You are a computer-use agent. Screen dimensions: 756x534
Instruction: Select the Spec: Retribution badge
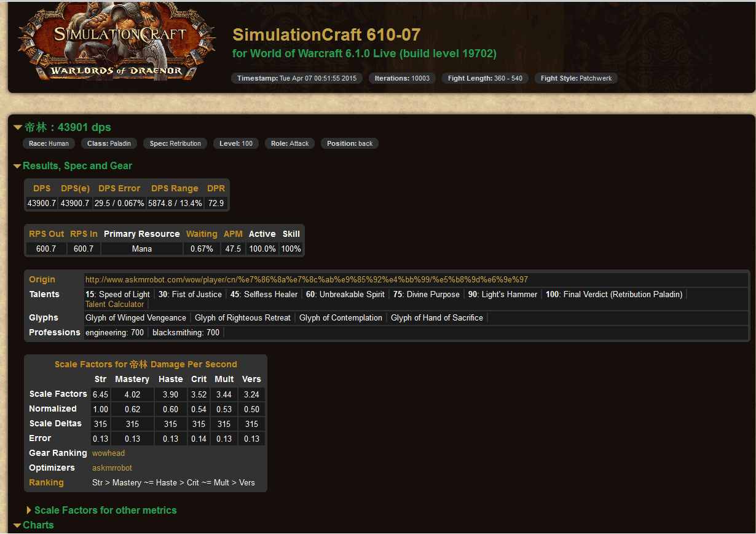[x=175, y=143]
